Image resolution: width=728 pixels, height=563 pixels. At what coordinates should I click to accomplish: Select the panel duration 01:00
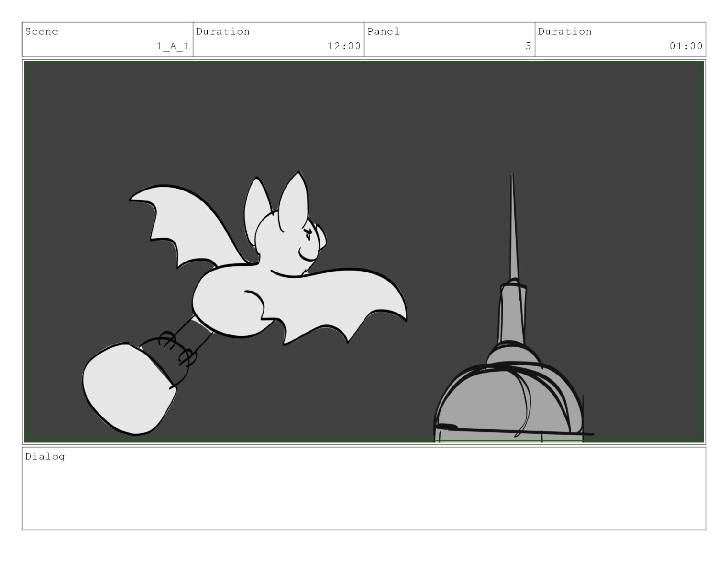[x=686, y=46]
